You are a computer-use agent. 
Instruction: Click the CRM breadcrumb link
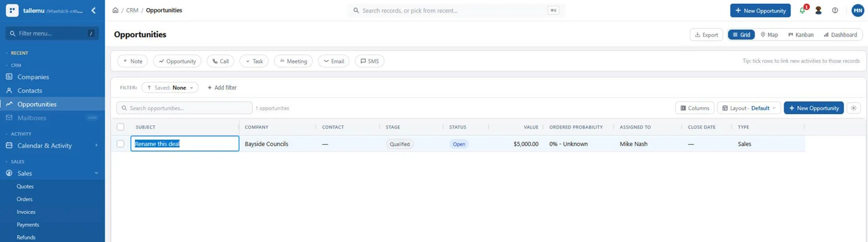click(132, 11)
